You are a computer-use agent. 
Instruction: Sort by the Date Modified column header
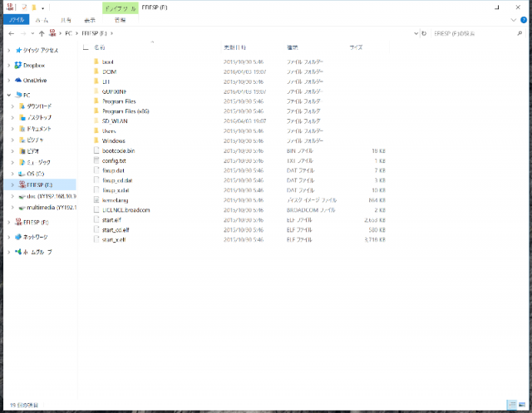click(235, 47)
